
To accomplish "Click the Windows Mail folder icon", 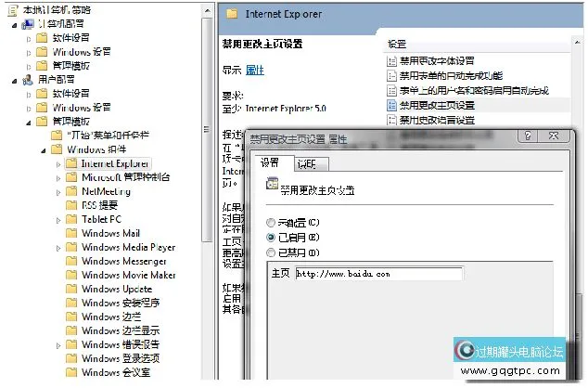I will click(x=70, y=233).
